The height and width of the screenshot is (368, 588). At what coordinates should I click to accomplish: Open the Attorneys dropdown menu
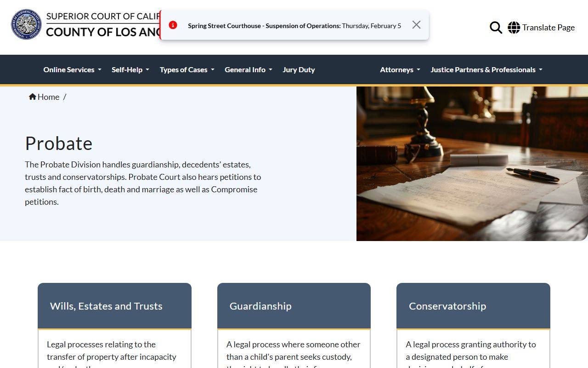coord(400,70)
